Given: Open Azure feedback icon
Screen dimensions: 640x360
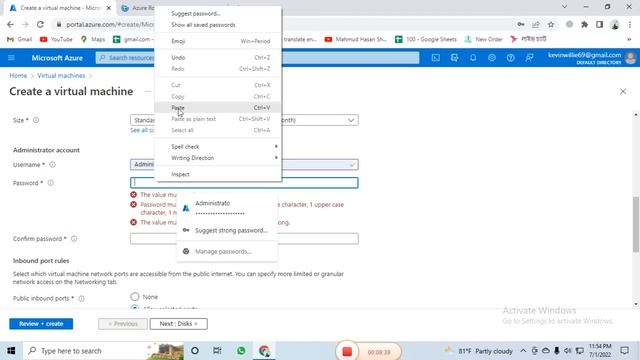Looking at the screenshot, I should [529, 58].
